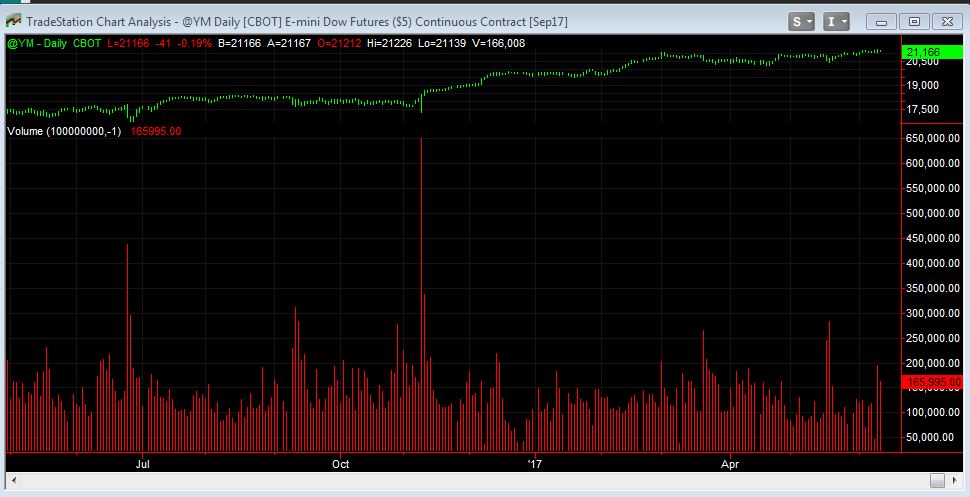
Task: Click the L=21166 last price value
Action: (128, 43)
